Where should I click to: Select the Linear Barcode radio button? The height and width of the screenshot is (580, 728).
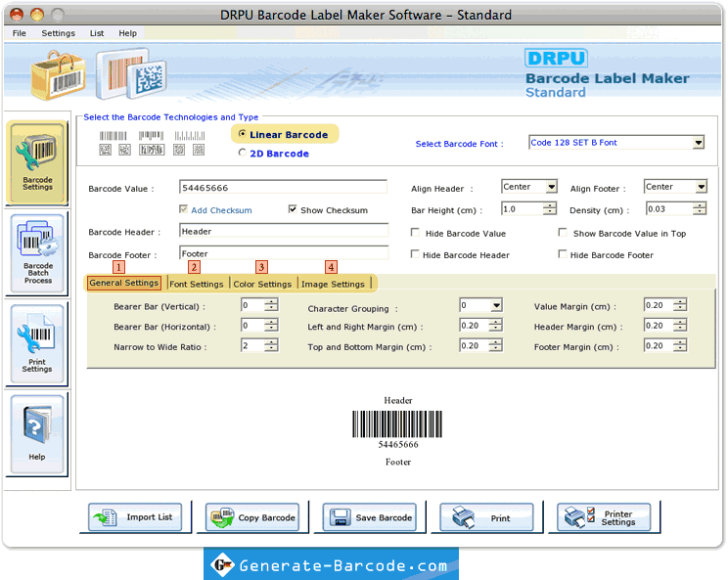242,134
